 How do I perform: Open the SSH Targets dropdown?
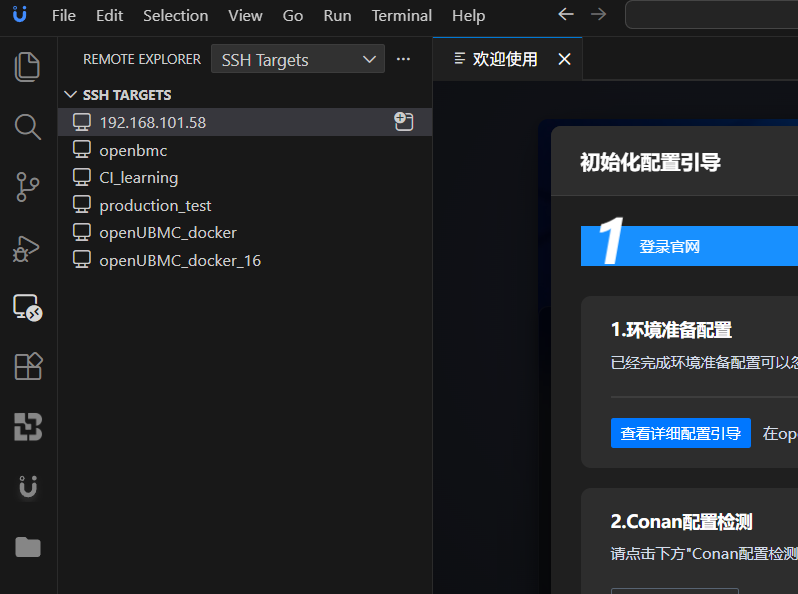tap(297, 60)
